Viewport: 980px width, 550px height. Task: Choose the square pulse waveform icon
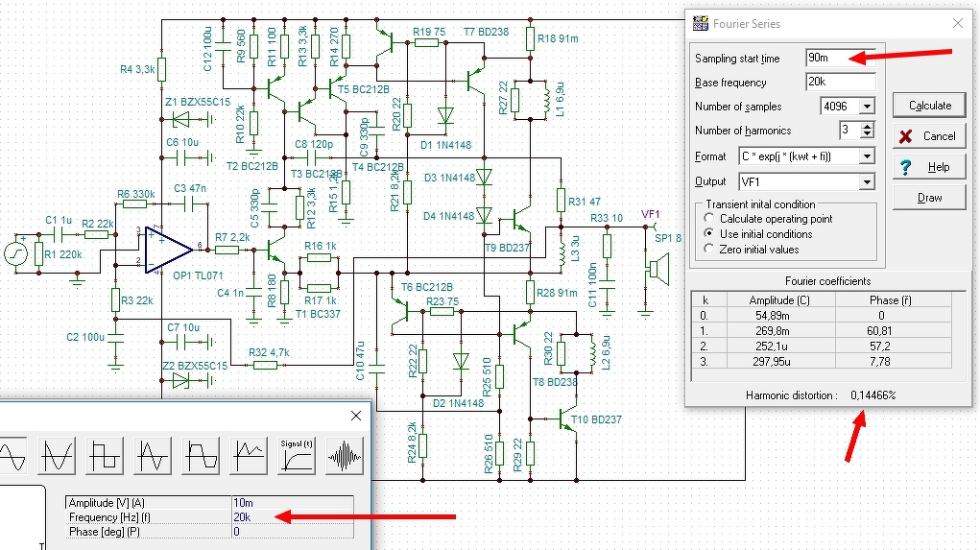(105, 456)
